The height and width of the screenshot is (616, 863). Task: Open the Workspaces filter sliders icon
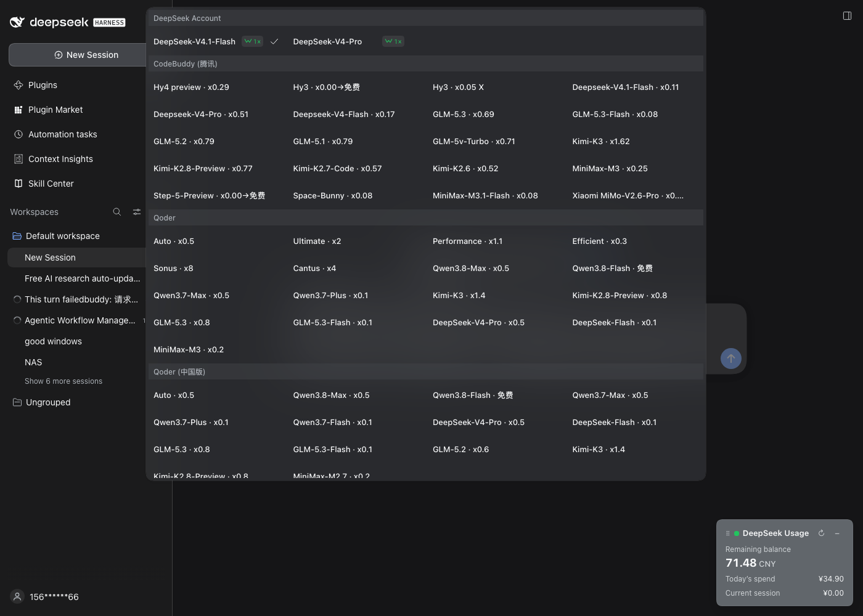click(x=137, y=212)
